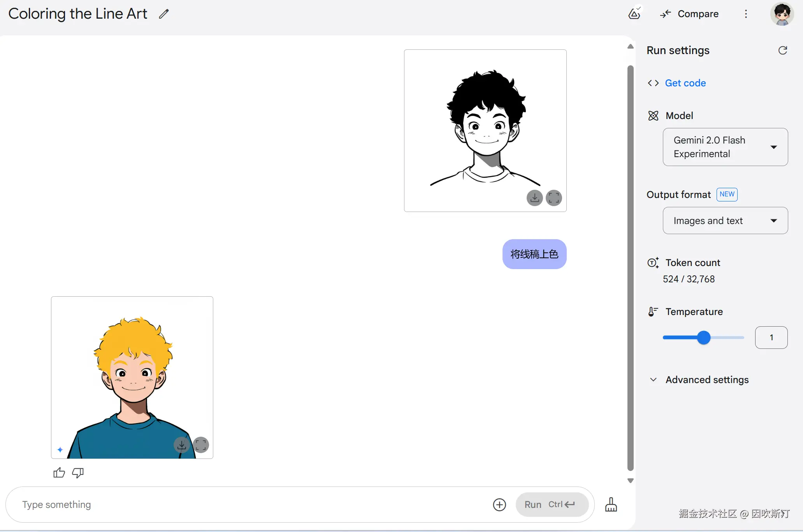
Task: Clear the chat with the broom icon
Action: point(611,505)
